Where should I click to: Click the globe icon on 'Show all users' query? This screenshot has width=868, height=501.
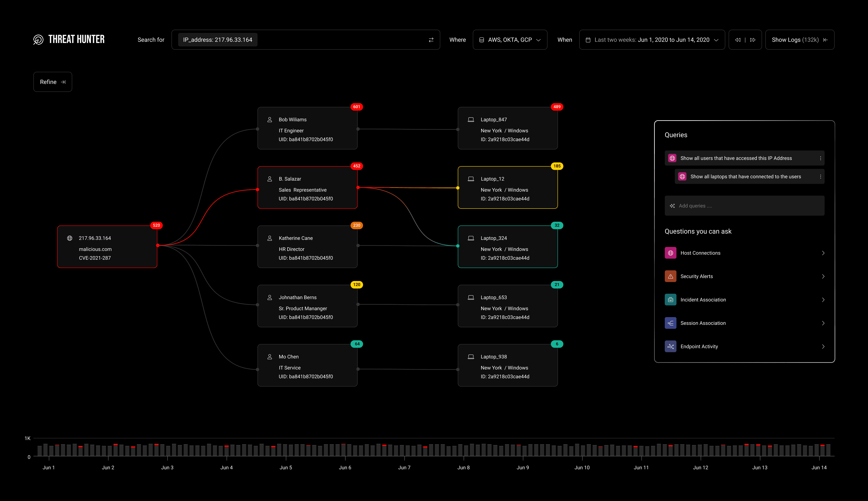point(672,158)
